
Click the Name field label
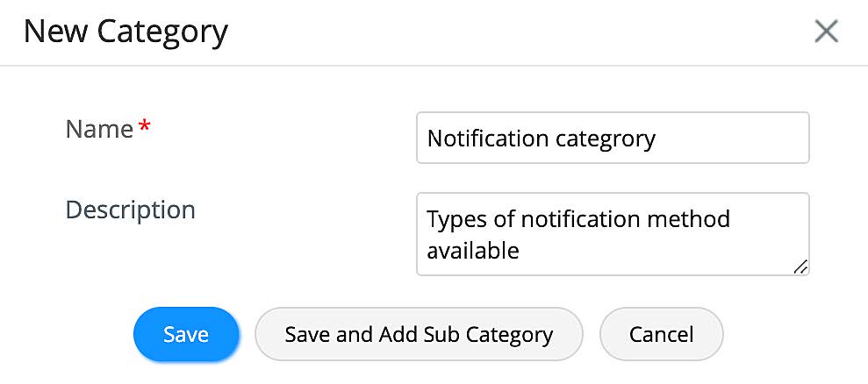click(99, 130)
